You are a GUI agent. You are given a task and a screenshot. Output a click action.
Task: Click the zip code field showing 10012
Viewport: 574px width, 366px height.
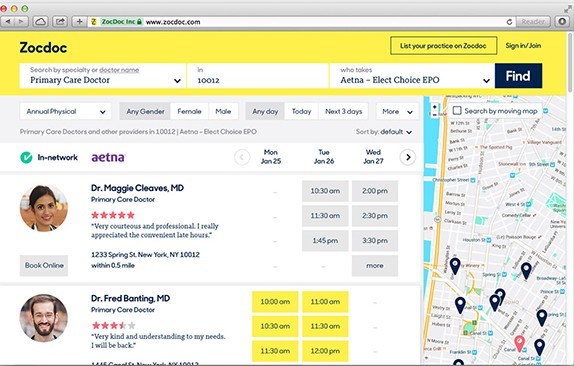[258, 76]
